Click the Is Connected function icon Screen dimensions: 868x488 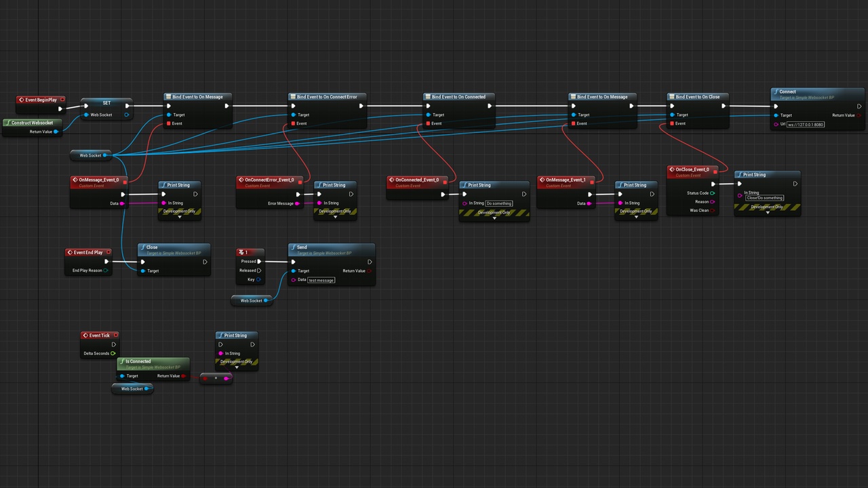coord(122,361)
